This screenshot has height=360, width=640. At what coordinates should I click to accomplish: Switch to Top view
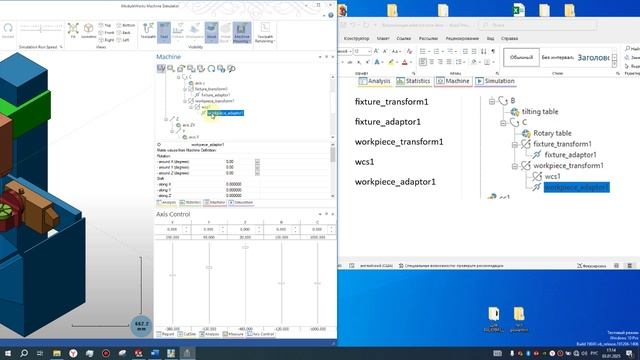coord(105,25)
